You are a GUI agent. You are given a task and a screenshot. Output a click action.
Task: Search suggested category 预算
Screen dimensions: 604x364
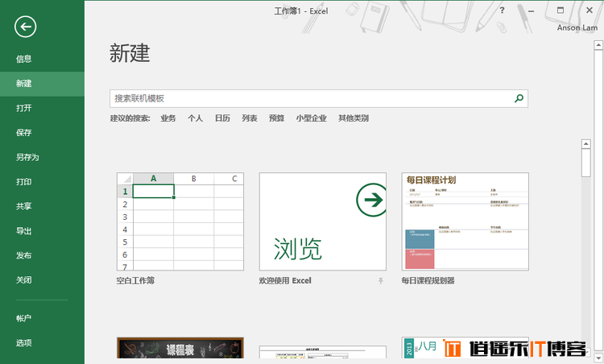tap(276, 118)
